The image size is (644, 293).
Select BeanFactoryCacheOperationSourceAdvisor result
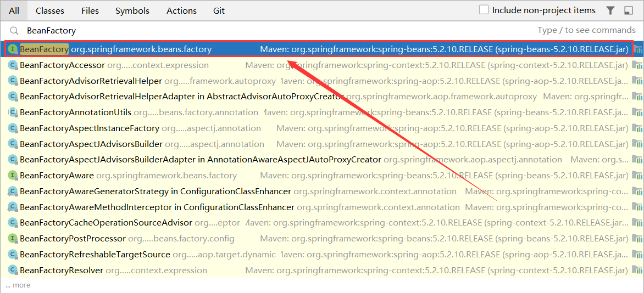coord(322,222)
